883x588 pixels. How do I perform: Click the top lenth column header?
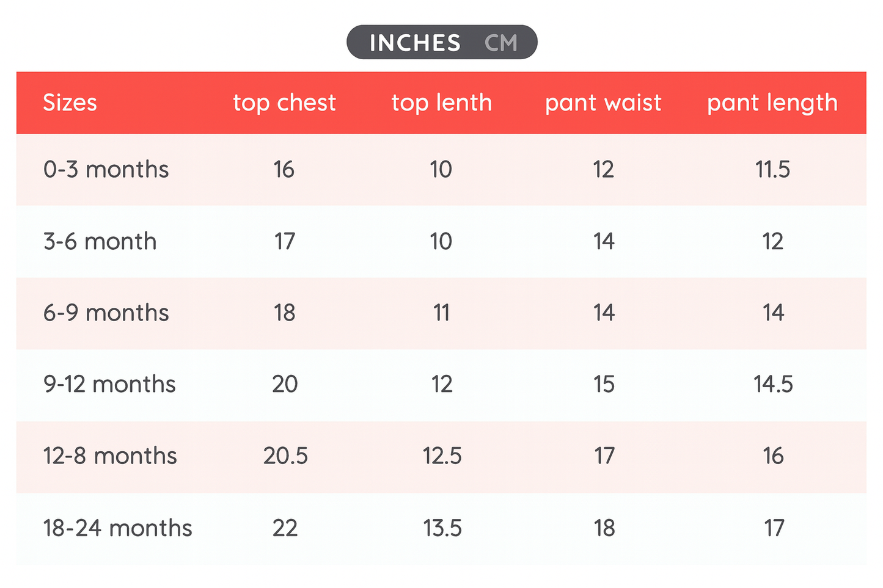point(441,103)
